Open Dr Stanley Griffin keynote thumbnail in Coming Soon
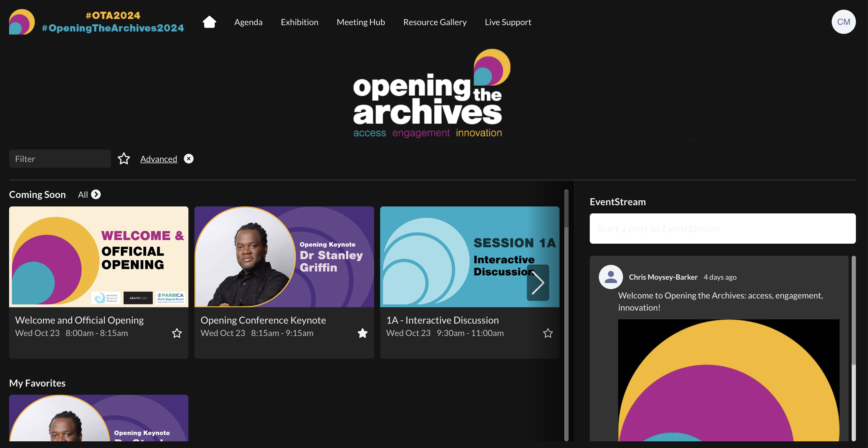This screenshot has height=448, width=868. click(x=284, y=257)
